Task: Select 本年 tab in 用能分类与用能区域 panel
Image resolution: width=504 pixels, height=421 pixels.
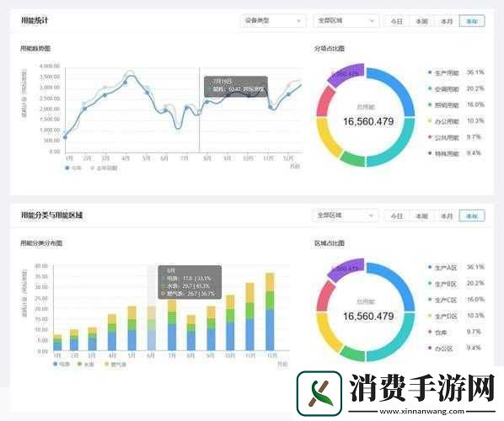Action: coord(472,216)
